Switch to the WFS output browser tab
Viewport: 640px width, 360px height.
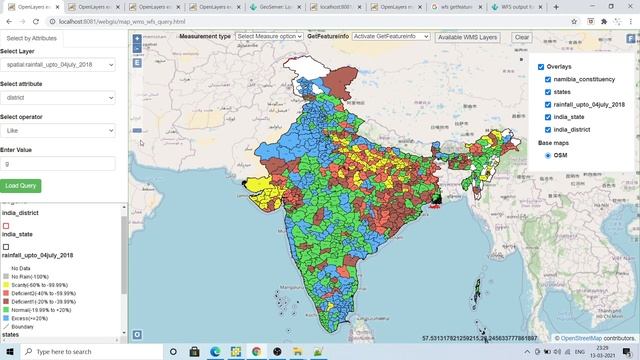coord(517,7)
